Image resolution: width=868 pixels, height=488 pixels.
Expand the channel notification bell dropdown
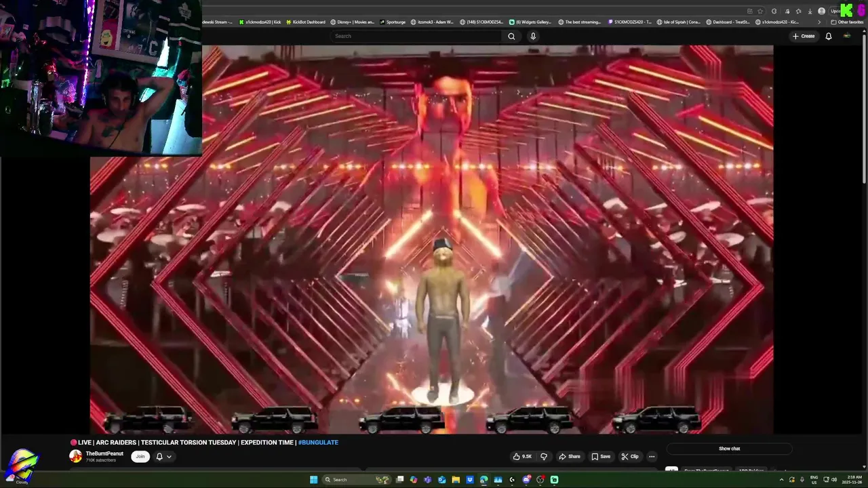[x=163, y=456]
